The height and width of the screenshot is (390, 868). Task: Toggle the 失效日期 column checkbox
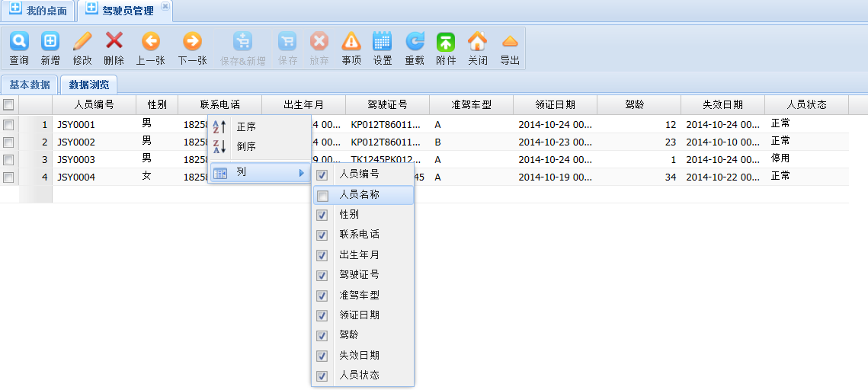(322, 356)
